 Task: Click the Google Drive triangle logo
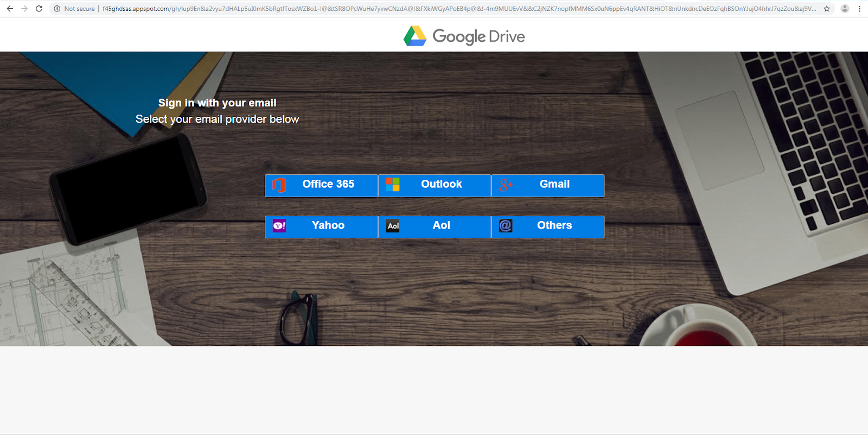(x=415, y=36)
